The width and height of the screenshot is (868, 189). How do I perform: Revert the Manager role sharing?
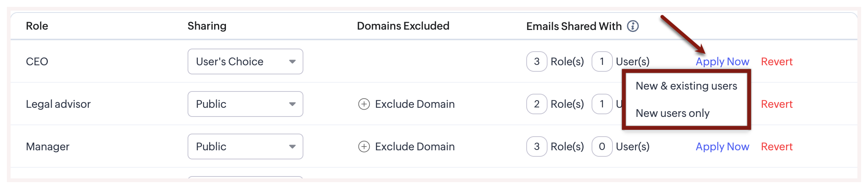[776, 146]
